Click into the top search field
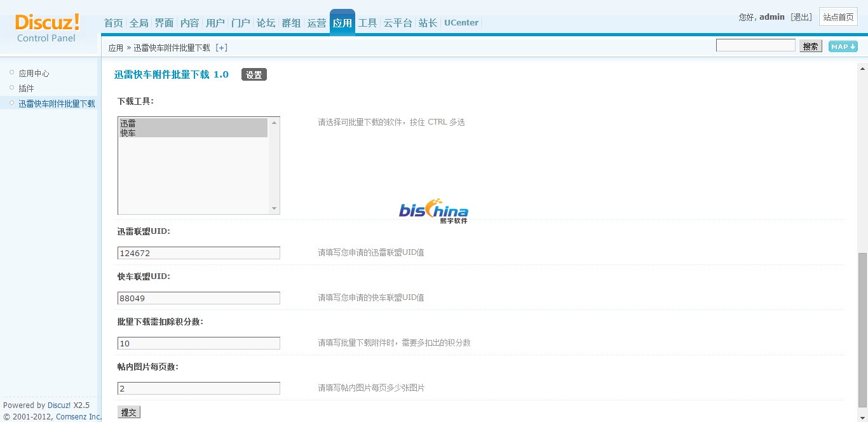The height and width of the screenshot is (422, 868). click(756, 46)
